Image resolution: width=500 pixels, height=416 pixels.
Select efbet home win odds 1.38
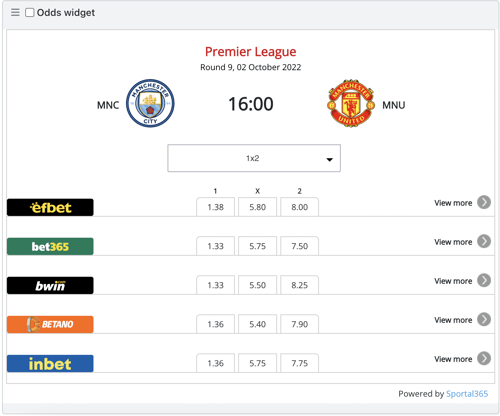click(x=215, y=207)
